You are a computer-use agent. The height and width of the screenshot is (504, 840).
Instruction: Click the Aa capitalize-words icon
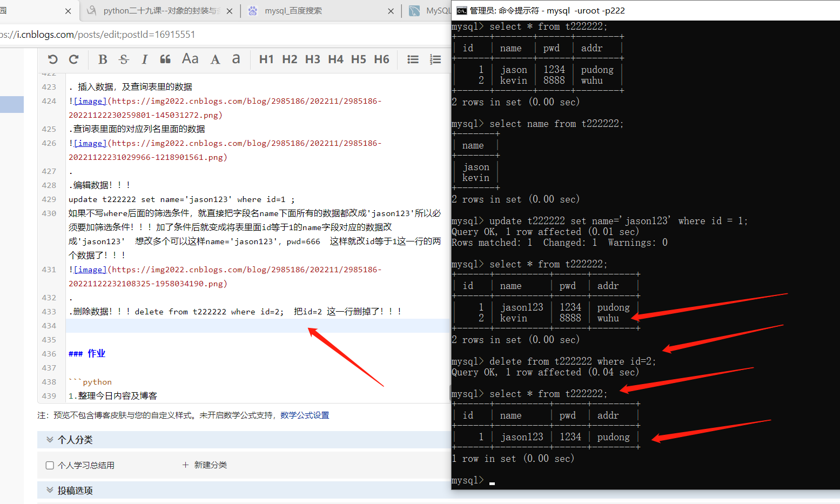[x=190, y=59]
